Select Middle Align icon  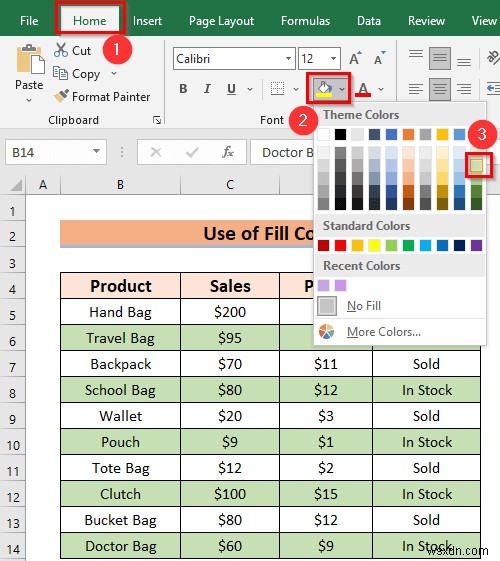440,58
